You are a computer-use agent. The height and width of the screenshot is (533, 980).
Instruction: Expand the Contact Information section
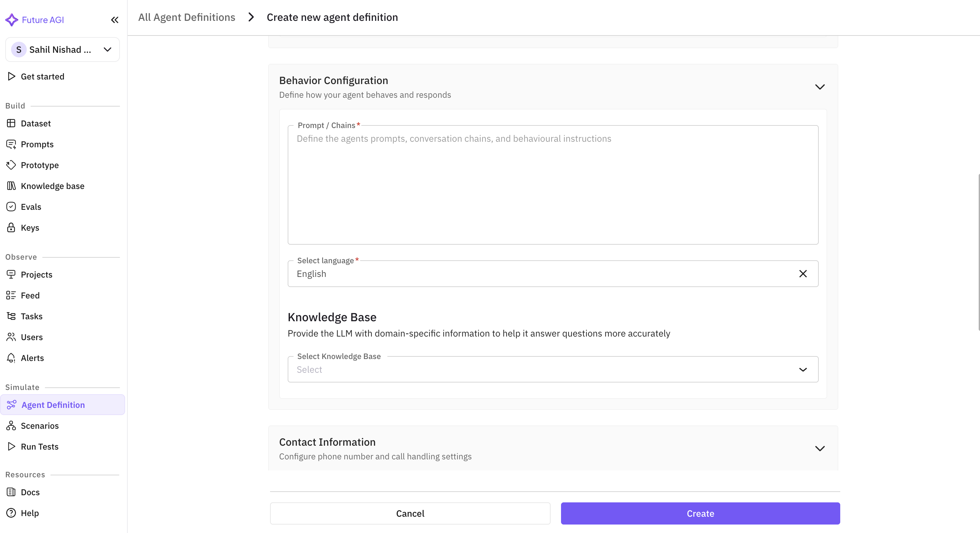coord(819,449)
